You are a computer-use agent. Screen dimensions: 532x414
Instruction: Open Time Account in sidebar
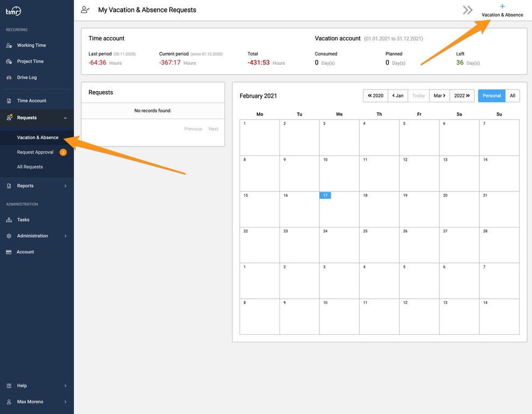click(32, 100)
